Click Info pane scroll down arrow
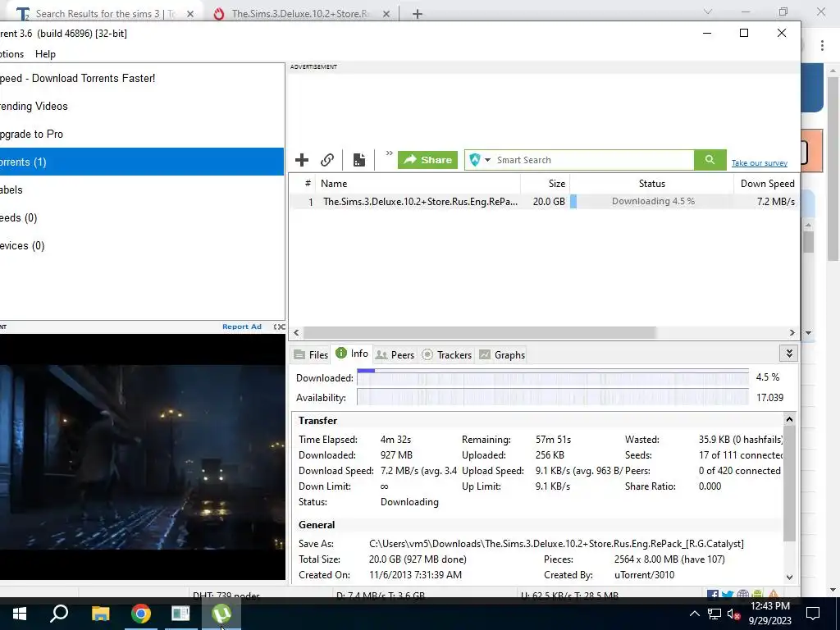The height and width of the screenshot is (630, 840). pos(789,577)
